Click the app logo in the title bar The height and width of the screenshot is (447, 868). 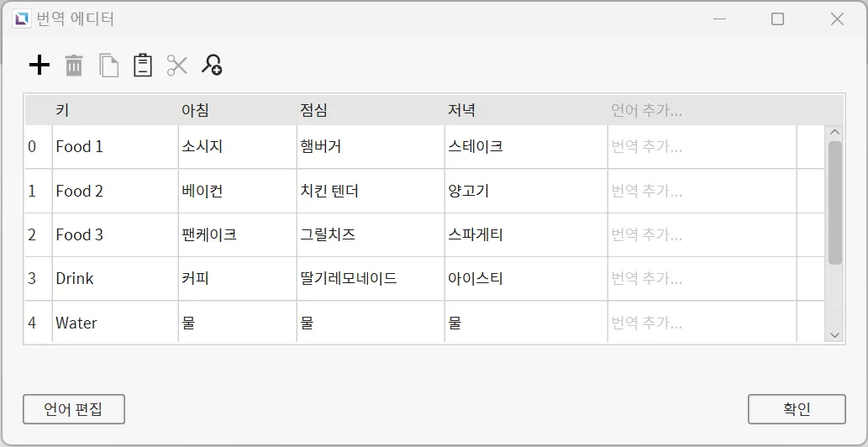[x=22, y=18]
